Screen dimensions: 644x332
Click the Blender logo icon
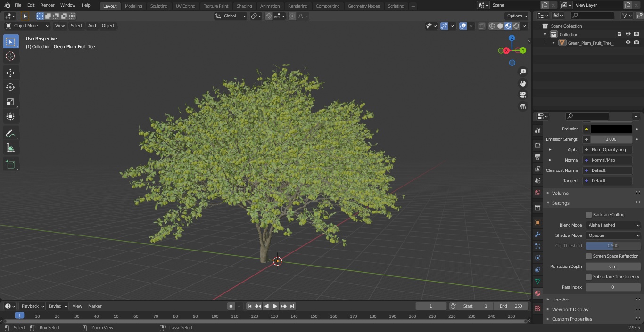7,5
